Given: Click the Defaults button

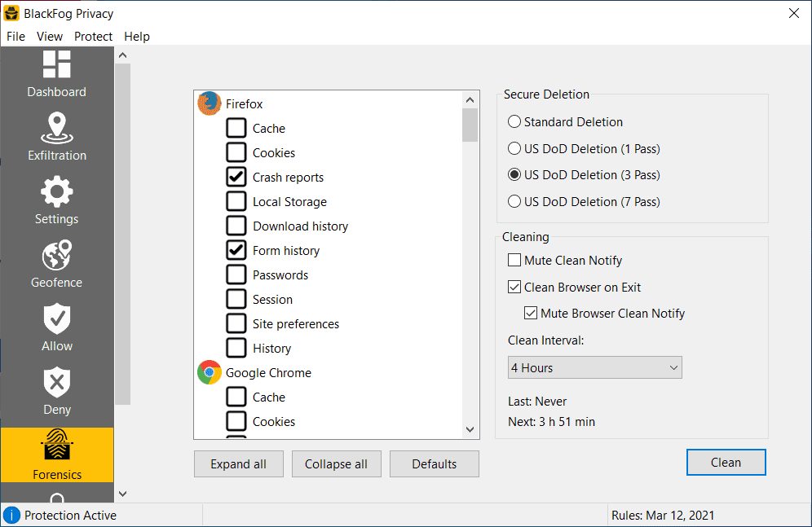Looking at the screenshot, I should [434, 464].
